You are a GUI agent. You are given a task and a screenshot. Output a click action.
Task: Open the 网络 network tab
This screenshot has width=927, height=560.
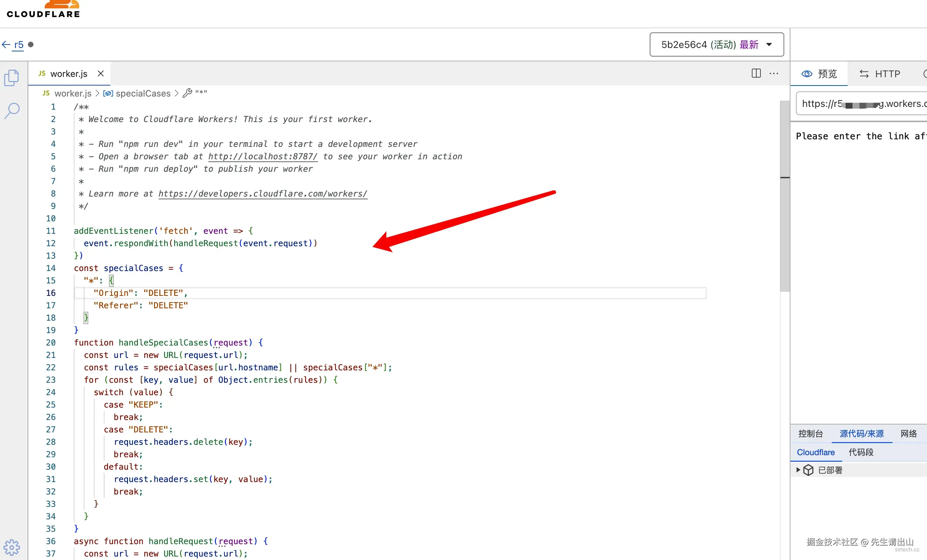coord(909,434)
